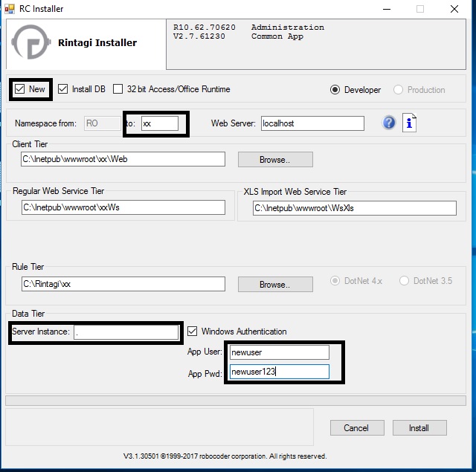Select the DotNet 4.x radio button

[x=335, y=280]
